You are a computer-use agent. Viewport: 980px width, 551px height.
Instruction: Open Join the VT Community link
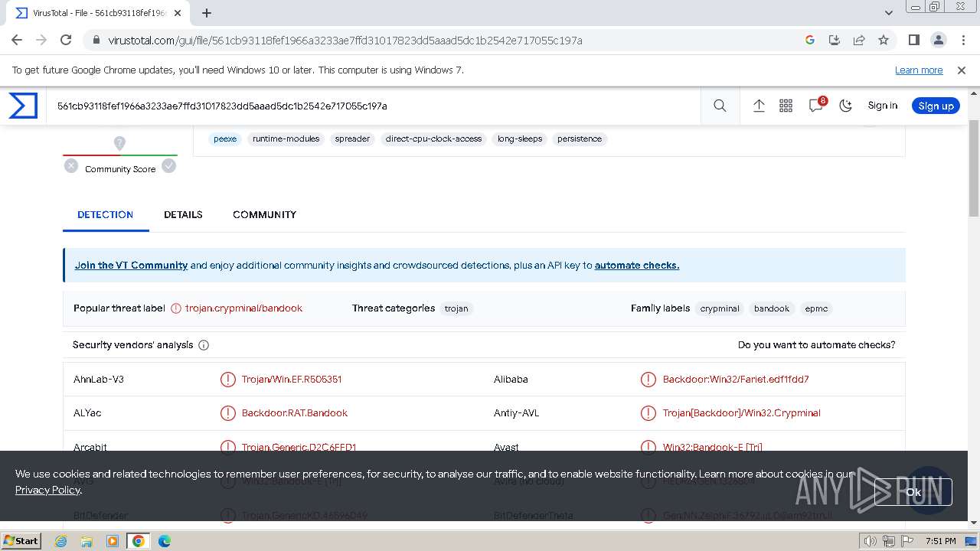(131, 266)
